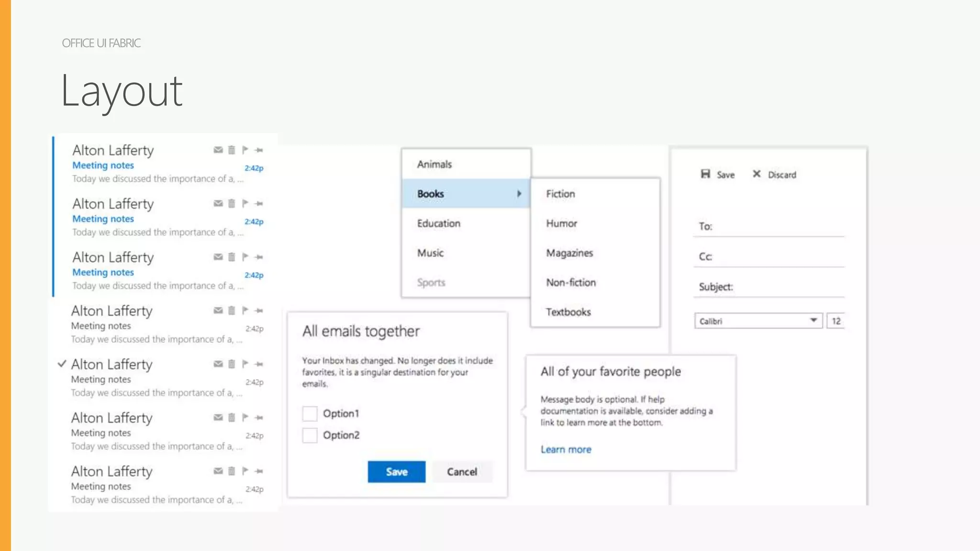980x551 pixels.
Task: Expand the Books submenu arrow
Action: click(519, 194)
